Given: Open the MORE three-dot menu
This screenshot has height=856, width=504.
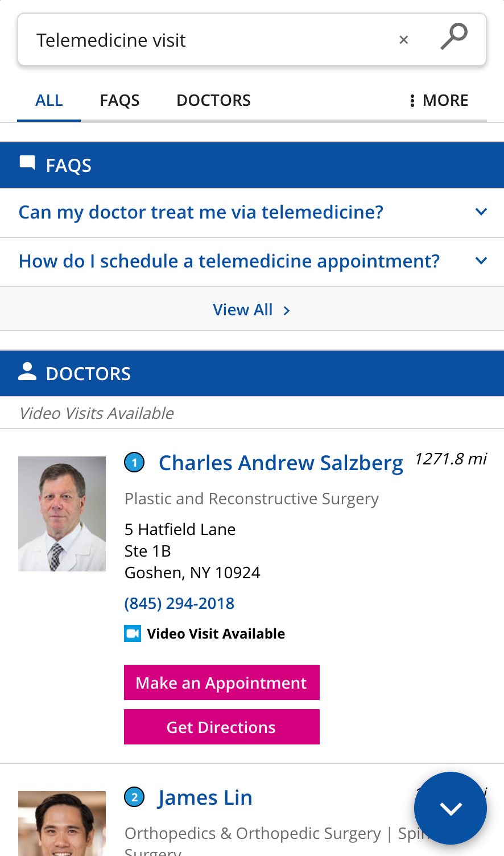Looking at the screenshot, I should (439, 100).
